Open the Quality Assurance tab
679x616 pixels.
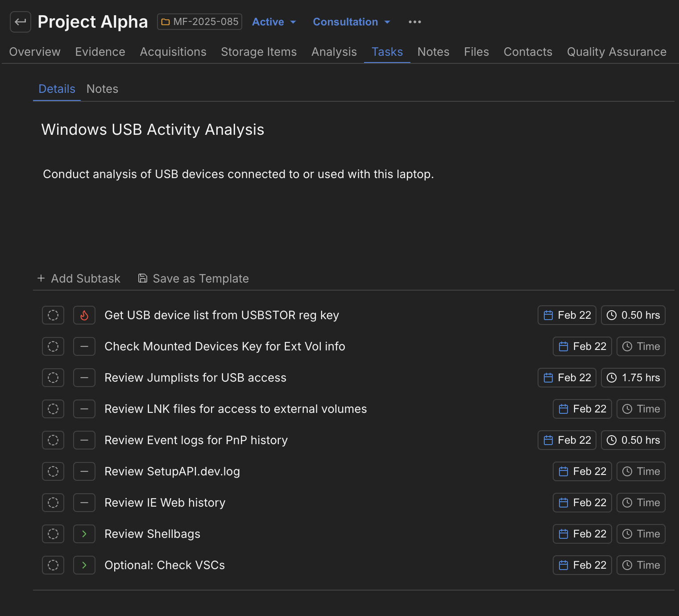617,52
